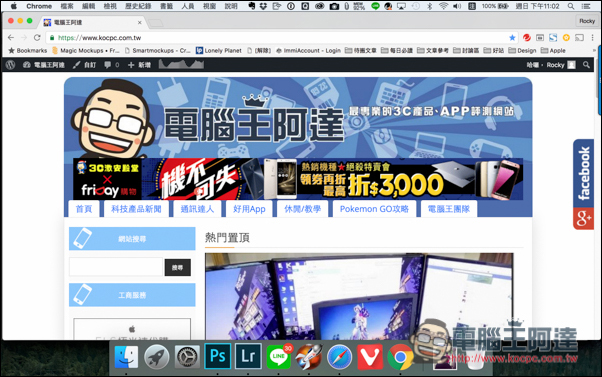Open the Chrome menu in menu bar
This screenshot has width=602, height=377.
(39, 6)
